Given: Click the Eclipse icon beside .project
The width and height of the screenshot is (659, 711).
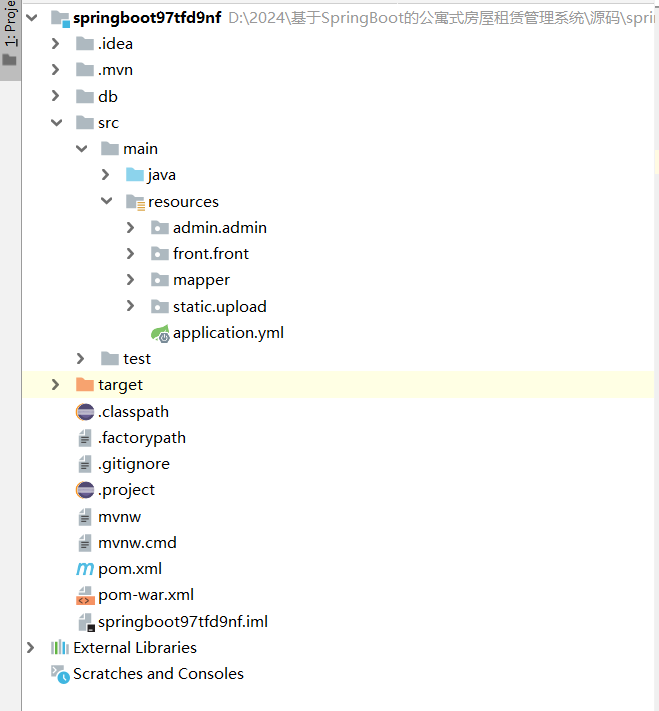Looking at the screenshot, I should click(85, 490).
